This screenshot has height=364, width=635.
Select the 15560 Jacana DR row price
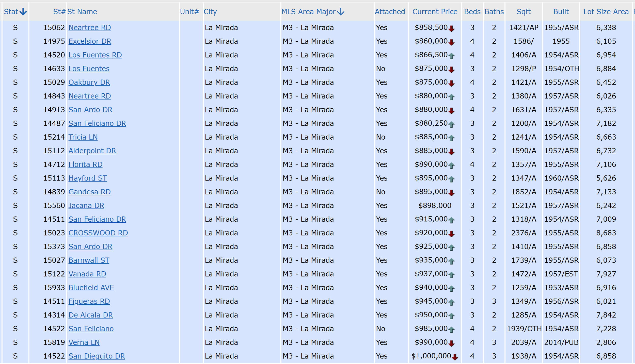coord(435,205)
